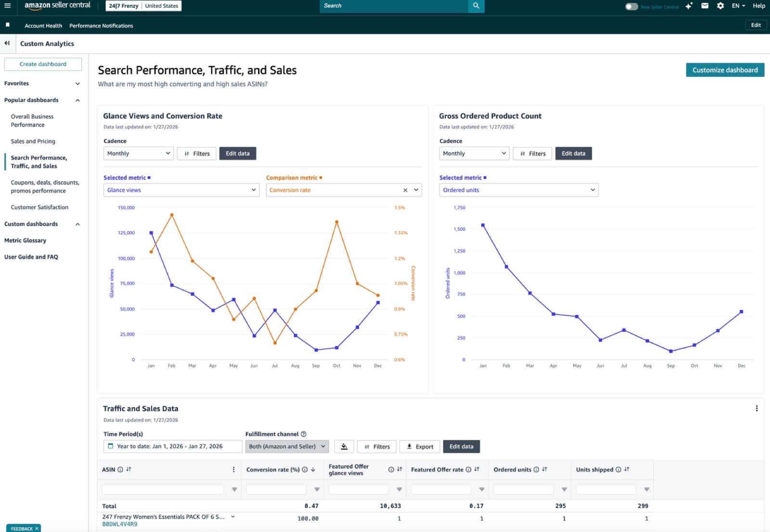Click Conversion rate (%) info icon

point(305,469)
